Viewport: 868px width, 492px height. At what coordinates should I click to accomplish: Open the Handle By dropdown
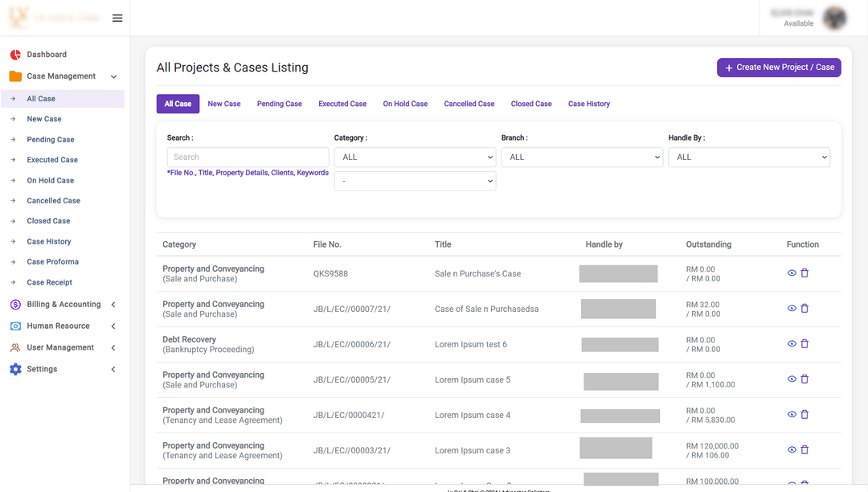point(749,157)
